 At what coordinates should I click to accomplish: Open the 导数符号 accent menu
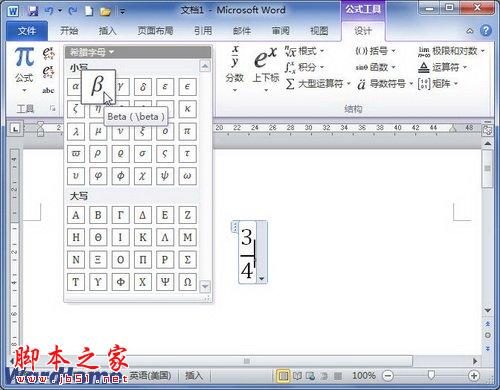[385, 84]
